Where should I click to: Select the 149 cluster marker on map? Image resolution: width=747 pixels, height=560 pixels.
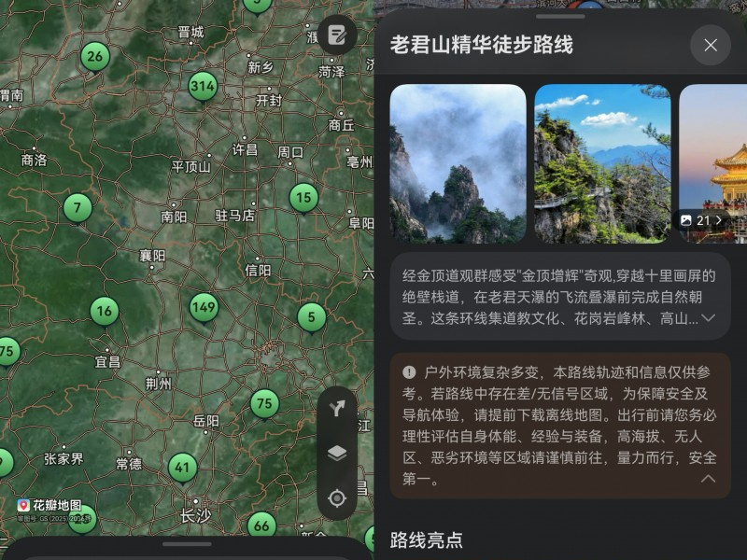pyautogui.click(x=204, y=306)
